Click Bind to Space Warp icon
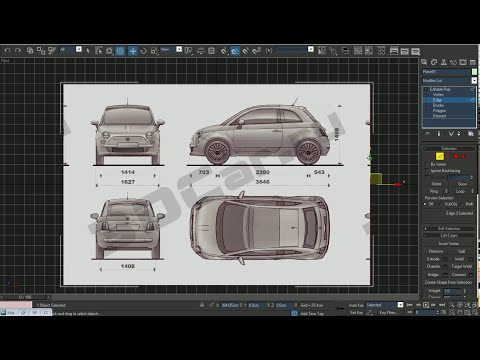480x360 pixels. [x=52, y=50]
